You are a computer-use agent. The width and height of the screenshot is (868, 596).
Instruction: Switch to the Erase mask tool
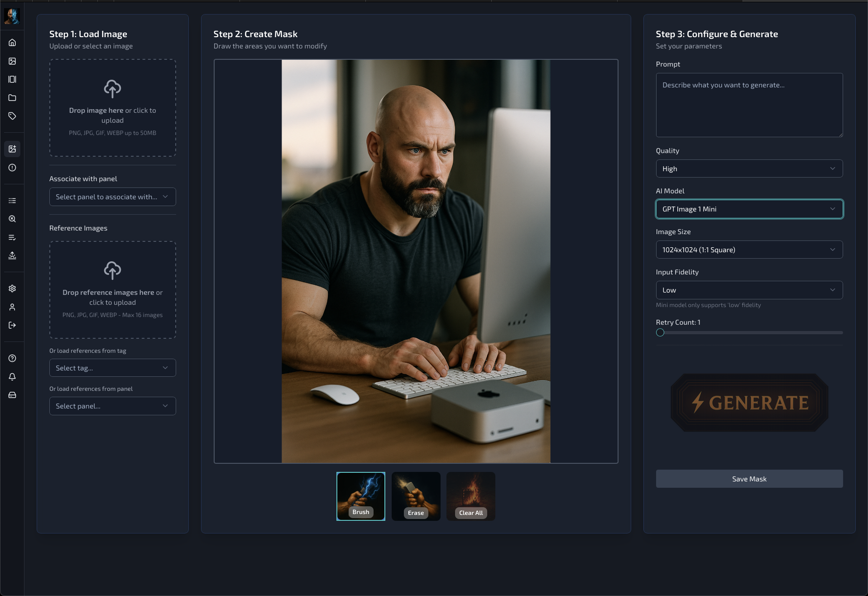point(416,496)
